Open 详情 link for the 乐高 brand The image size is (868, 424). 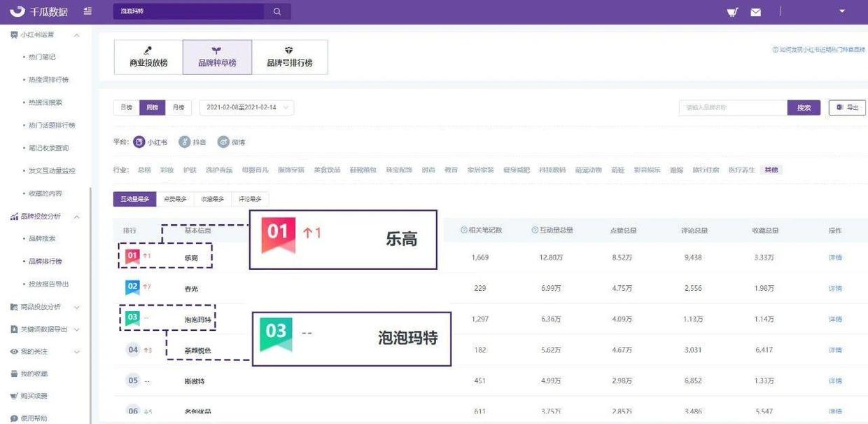(x=837, y=257)
